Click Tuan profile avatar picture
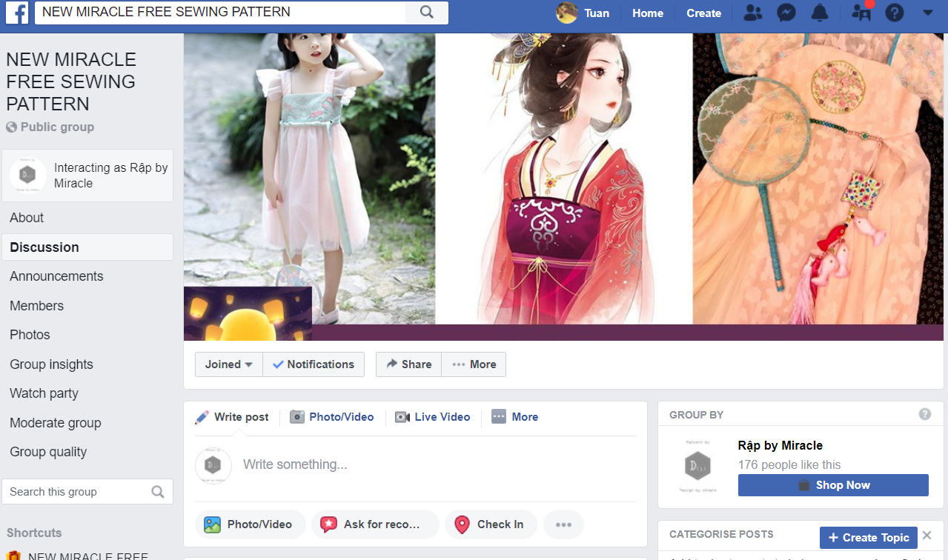The width and height of the screenshot is (948, 560). pyautogui.click(x=567, y=13)
